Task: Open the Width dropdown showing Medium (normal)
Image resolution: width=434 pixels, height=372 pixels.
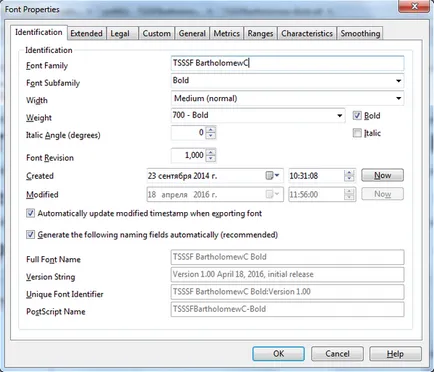Action: (x=398, y=98)
